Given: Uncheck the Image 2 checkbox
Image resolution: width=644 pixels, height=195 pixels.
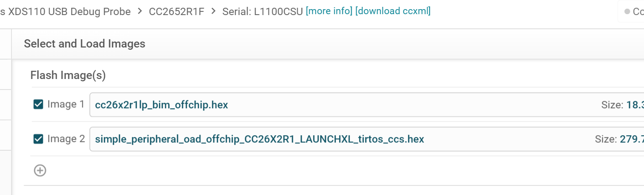Looking at the screenshot, I should pos(38,139).
